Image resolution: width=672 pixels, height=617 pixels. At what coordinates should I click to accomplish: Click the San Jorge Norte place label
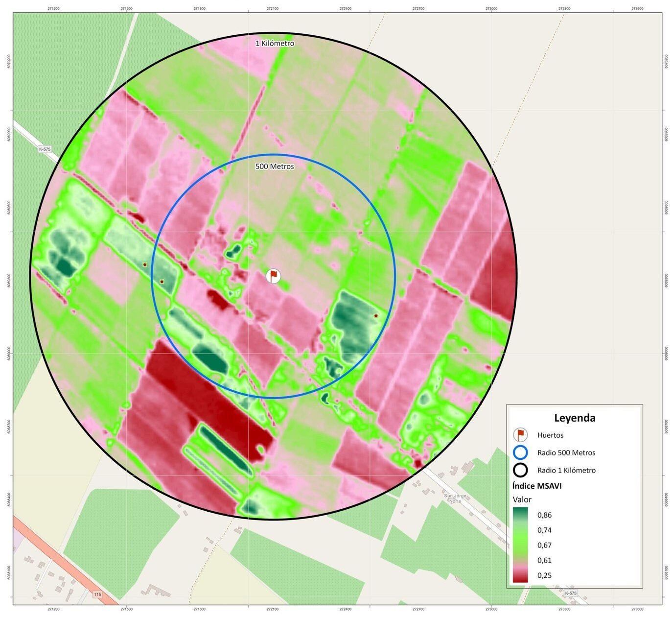click(x=455, y=498)
